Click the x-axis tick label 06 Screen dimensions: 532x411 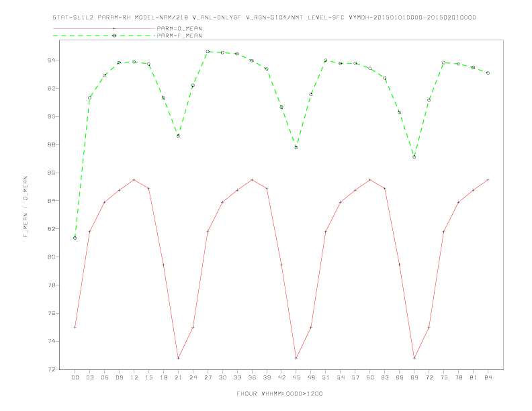point(105,377)
